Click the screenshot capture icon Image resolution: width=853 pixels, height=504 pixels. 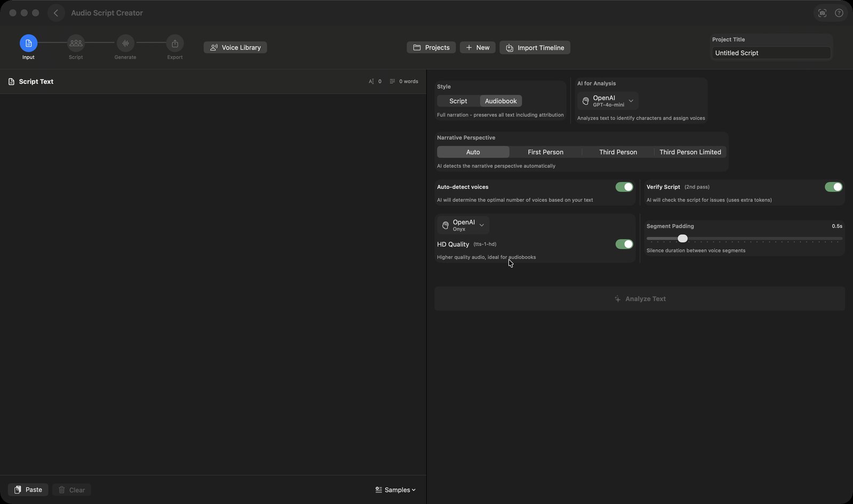pos(822,13)
